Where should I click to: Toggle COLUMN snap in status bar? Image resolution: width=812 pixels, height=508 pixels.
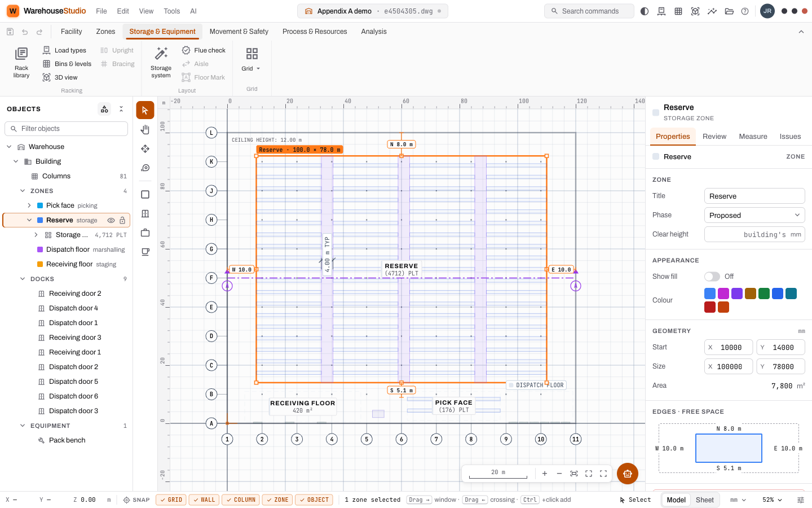pos(241,500)
